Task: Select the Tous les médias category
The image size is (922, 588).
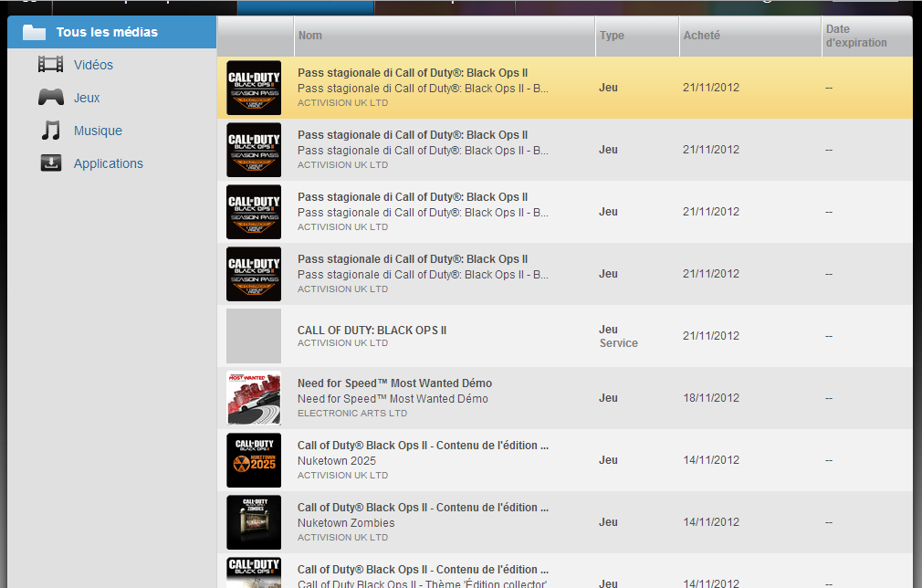Action: (111, 32)
